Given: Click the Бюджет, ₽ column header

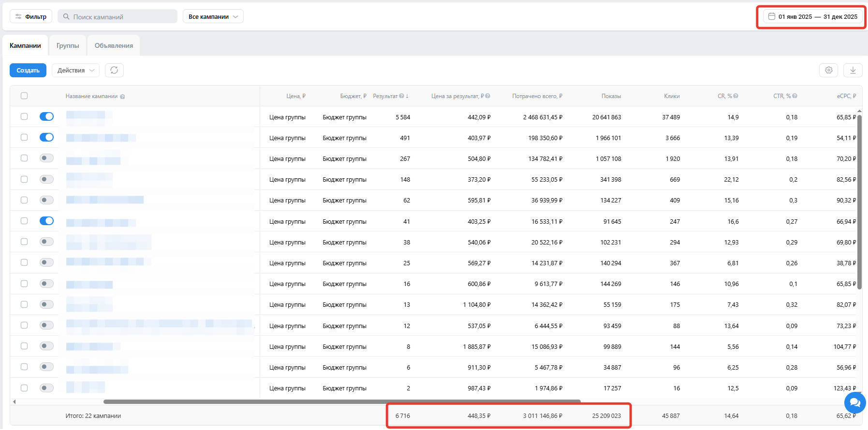Looking at the screenshot, I should point(353,96).
